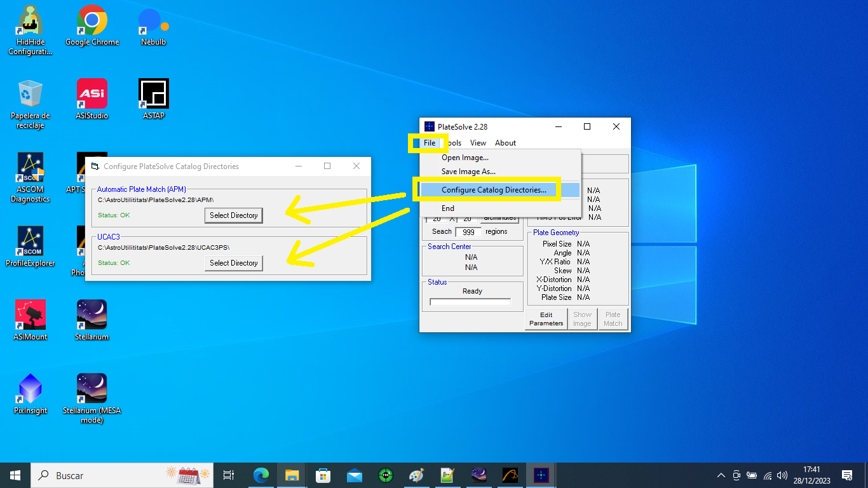868x488 pixels.
Task: Select Directory for Automatic Plate Match
Action: coord(233,215)
